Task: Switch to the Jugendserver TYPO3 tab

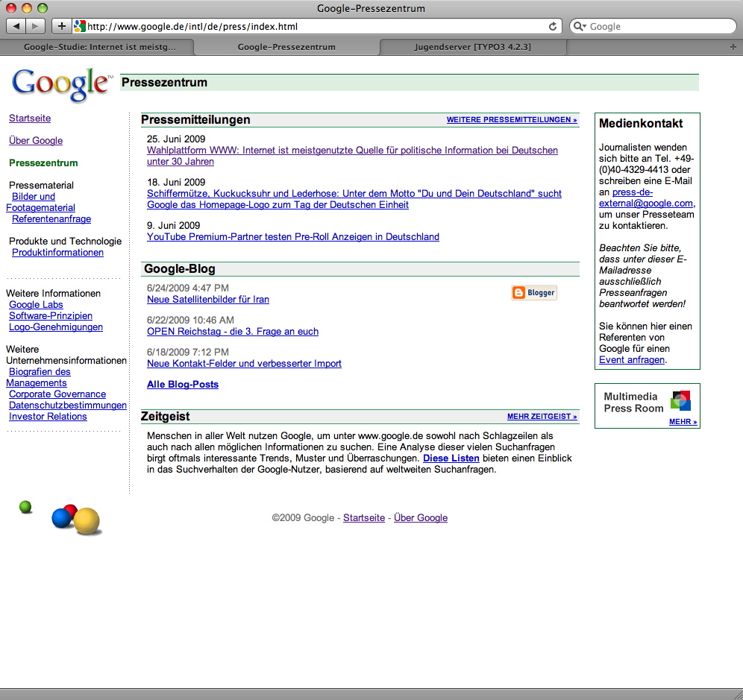Action: (x=472, y=47)
